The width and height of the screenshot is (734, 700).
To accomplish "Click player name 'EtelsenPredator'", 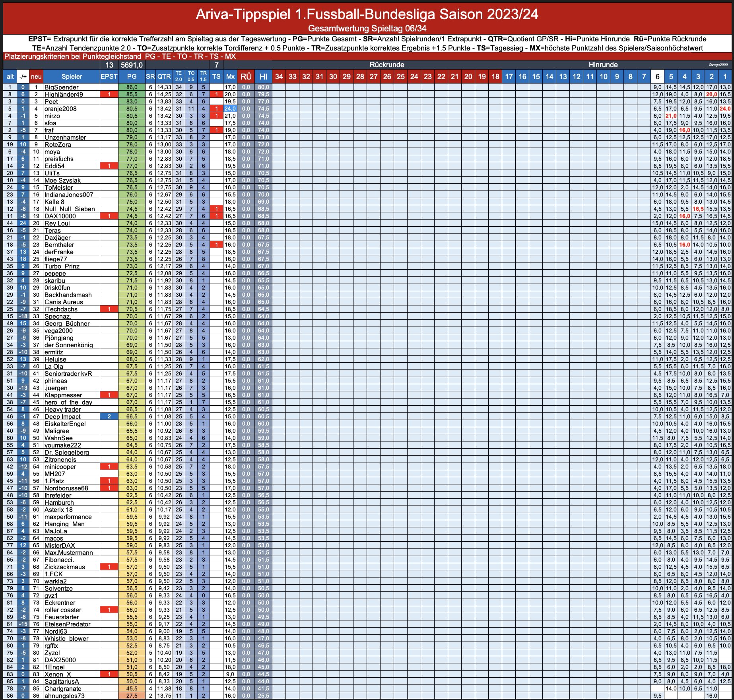I will 68,624.
